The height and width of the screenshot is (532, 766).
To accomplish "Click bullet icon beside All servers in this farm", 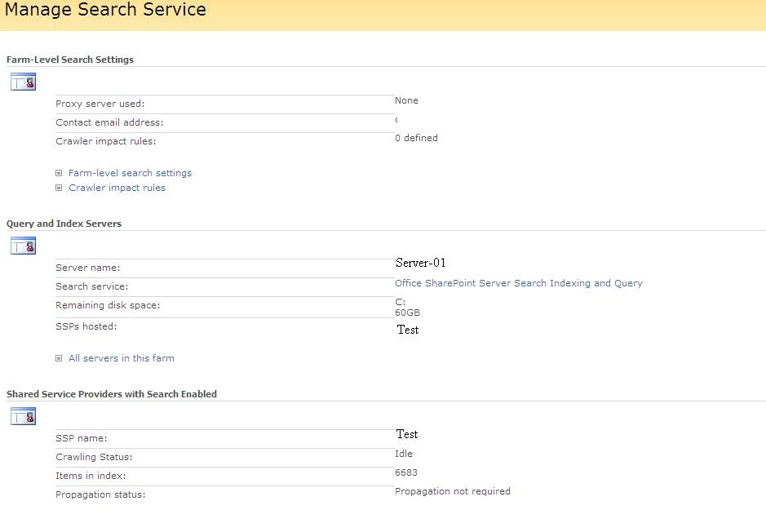I will pos(59,358).
